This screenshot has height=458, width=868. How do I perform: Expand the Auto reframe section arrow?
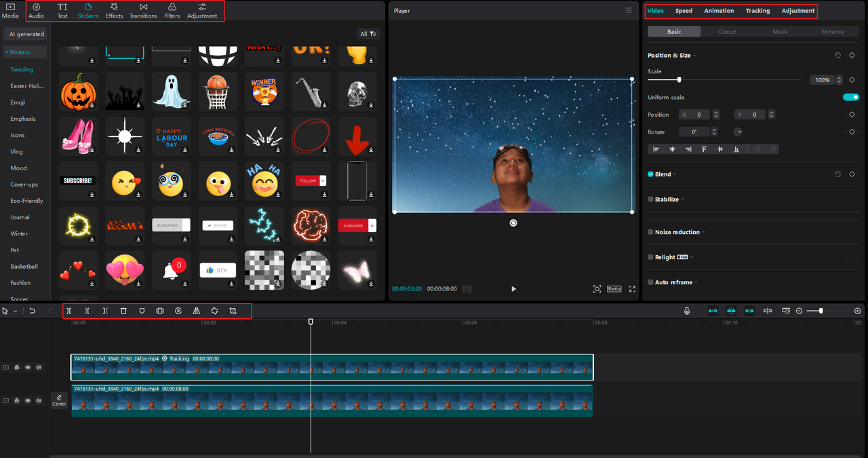(696, 282)
